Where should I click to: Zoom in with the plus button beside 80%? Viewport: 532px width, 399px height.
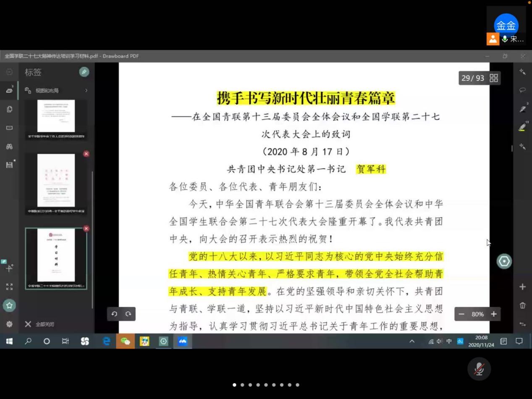pyautogui.click(x=494, y=314)
